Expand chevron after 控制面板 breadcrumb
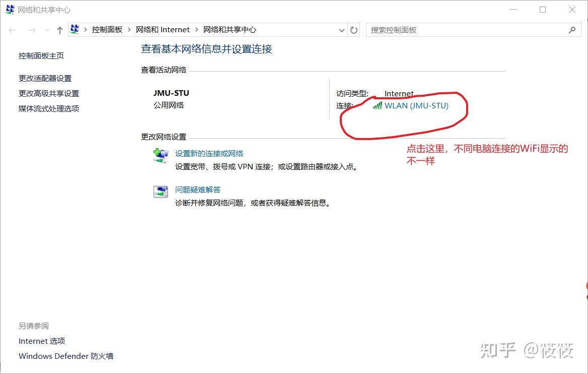The height and width of the screenshot is (374, 588). pos(129,30)
